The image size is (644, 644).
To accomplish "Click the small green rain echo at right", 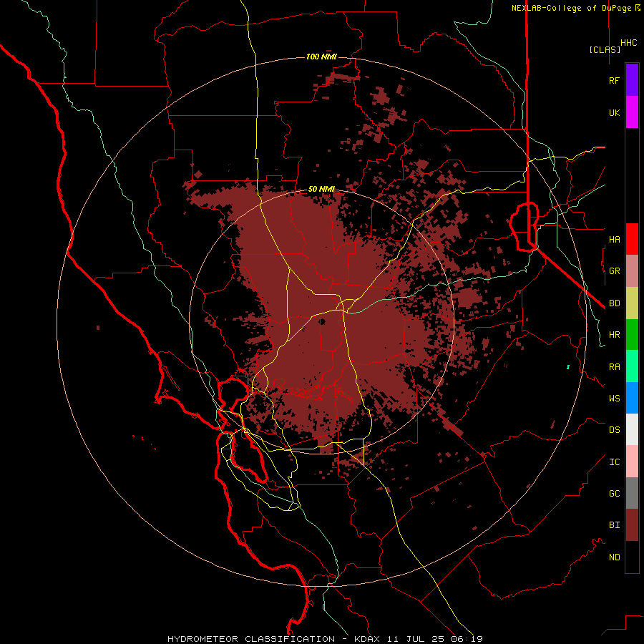I will point(568,367).
